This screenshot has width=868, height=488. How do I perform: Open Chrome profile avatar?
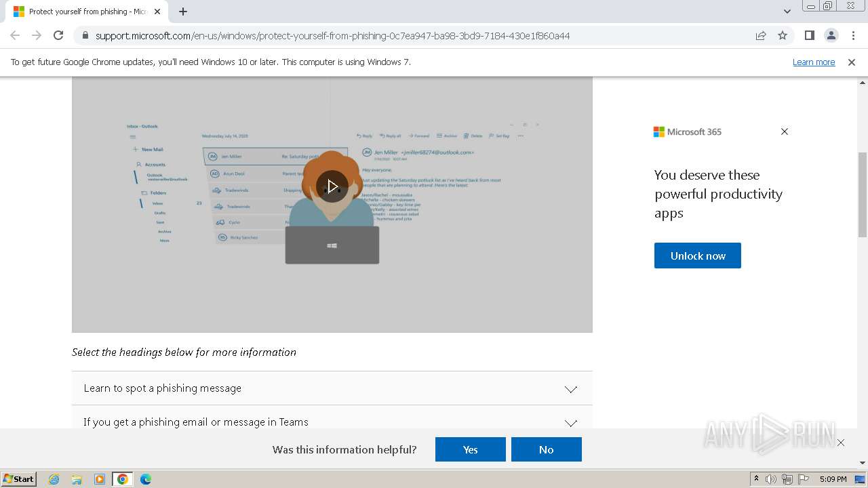pos(831,35)
